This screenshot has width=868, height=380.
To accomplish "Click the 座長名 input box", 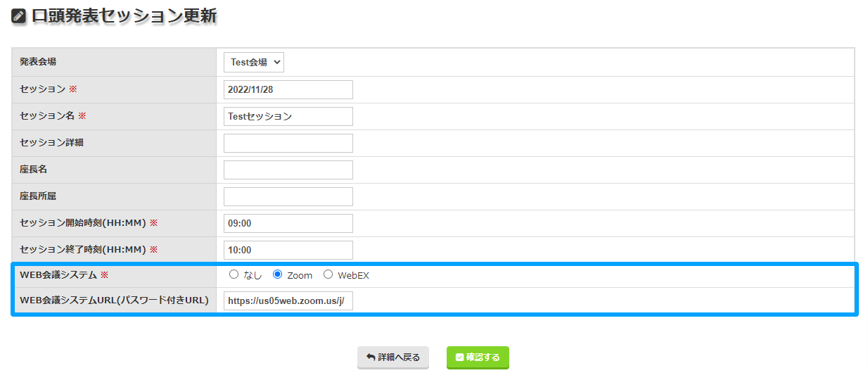I will 288,170.
